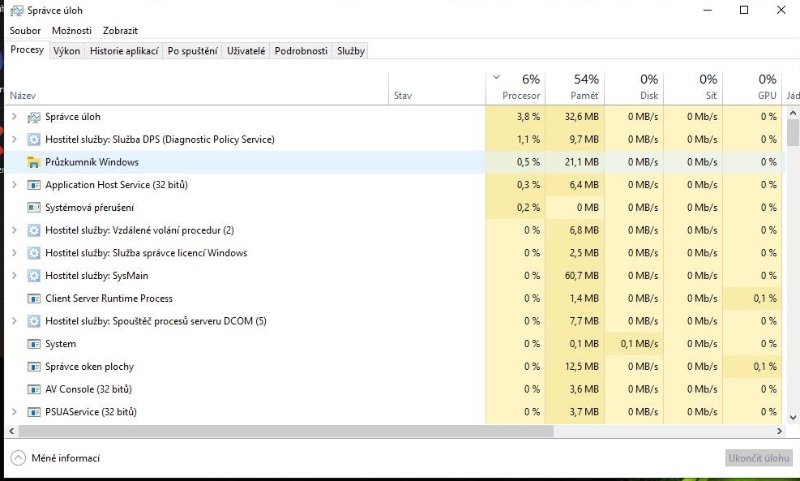This screenshot has height=481, width=800.
Task: Switch to the Uživatelé tab
Action: (246, 51)
